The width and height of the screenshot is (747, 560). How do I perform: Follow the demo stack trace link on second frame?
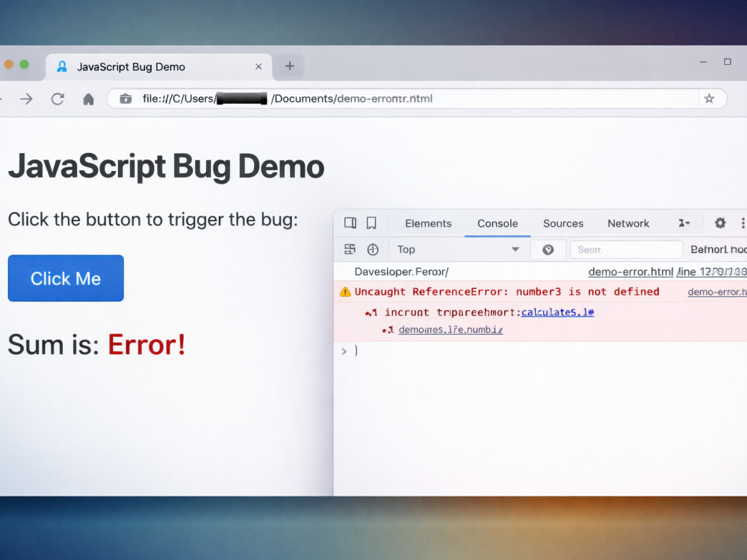click(450, 329)
